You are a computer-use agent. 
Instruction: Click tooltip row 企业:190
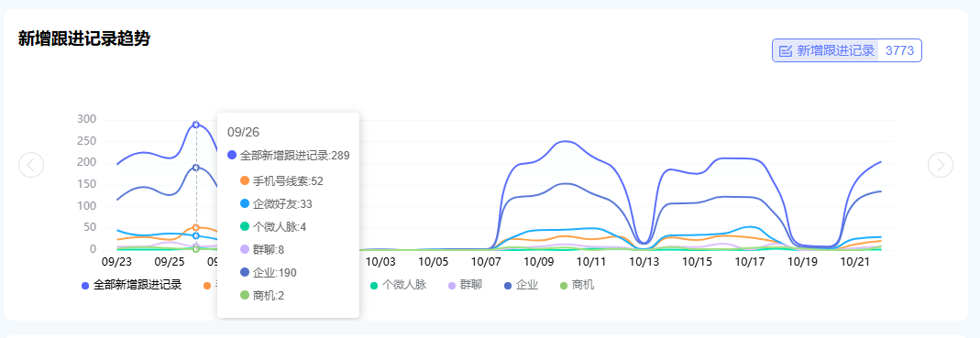click(268, 272)
